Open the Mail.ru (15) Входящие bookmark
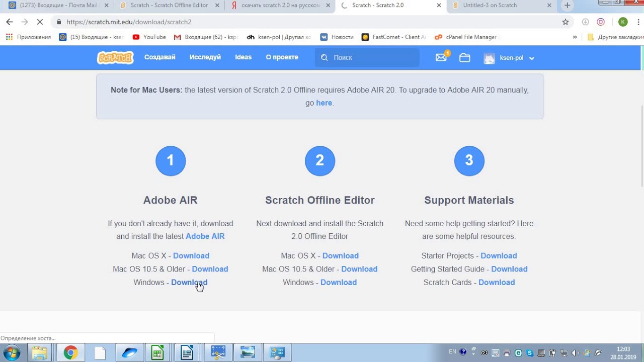 coord(91,37)
